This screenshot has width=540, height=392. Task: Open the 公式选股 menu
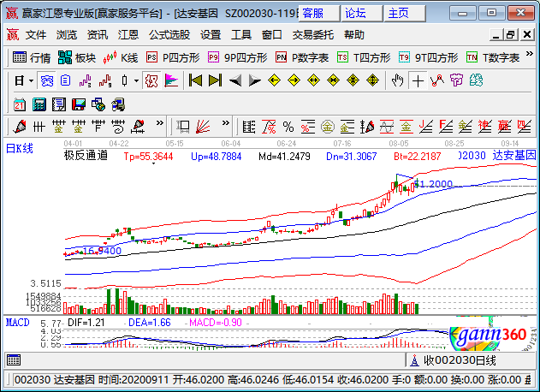pos(169,35)
